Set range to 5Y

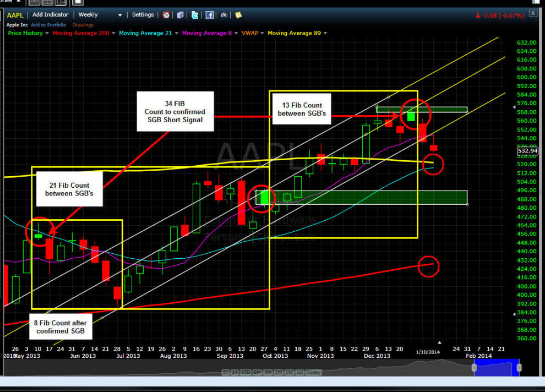[x=226, y=372]
